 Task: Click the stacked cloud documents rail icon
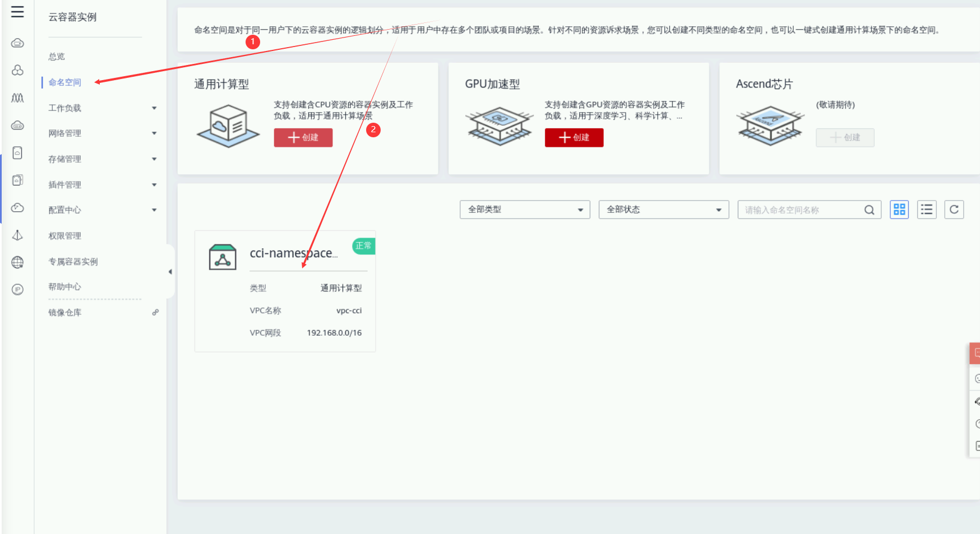(x=17, y=180)
